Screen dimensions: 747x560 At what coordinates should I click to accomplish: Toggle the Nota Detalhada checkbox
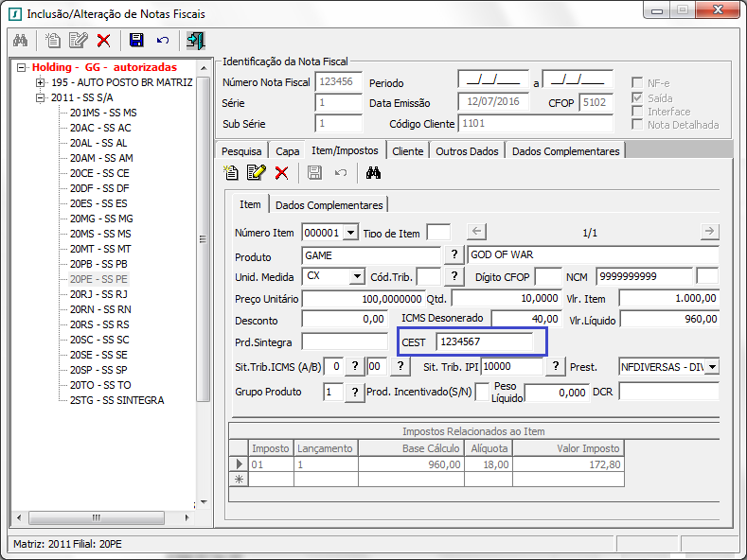click(x=638, y=124)
